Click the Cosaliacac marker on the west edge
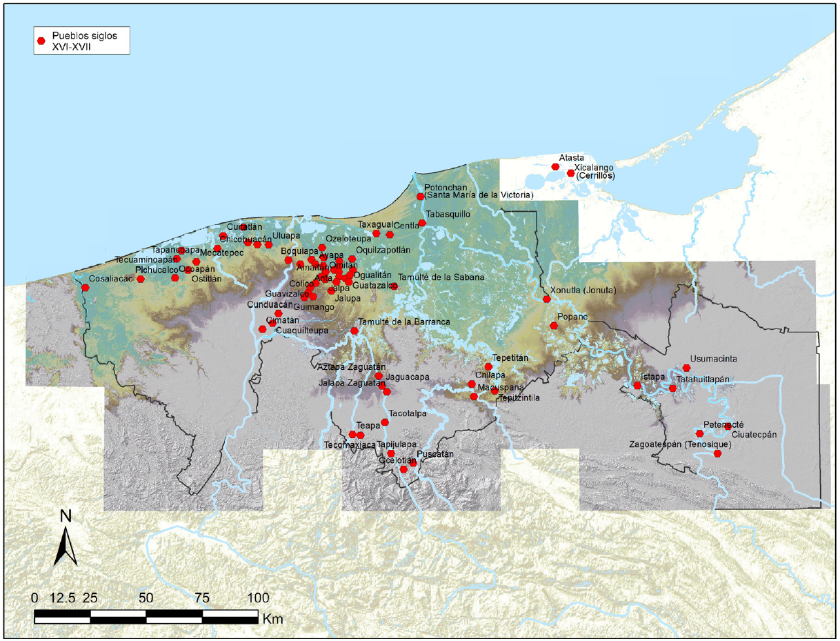 pos(86,287)
